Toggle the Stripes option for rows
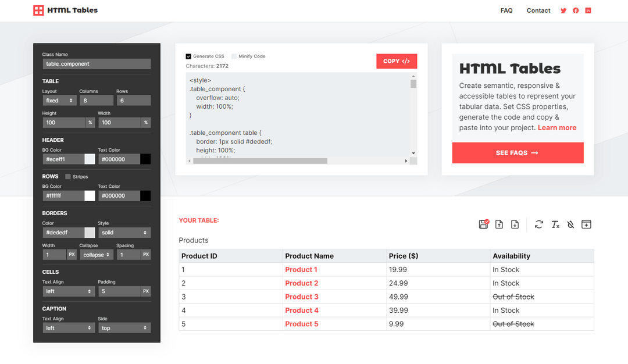628x364 pixels. [68, 176]
